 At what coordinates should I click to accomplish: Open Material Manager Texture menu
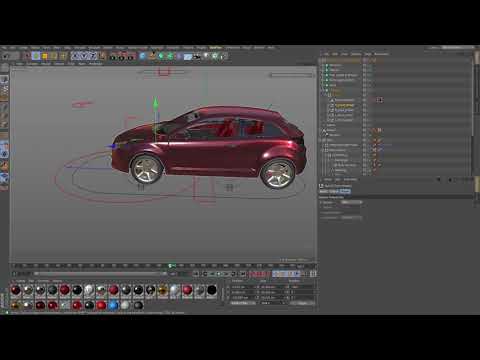[x=57, y=281]
